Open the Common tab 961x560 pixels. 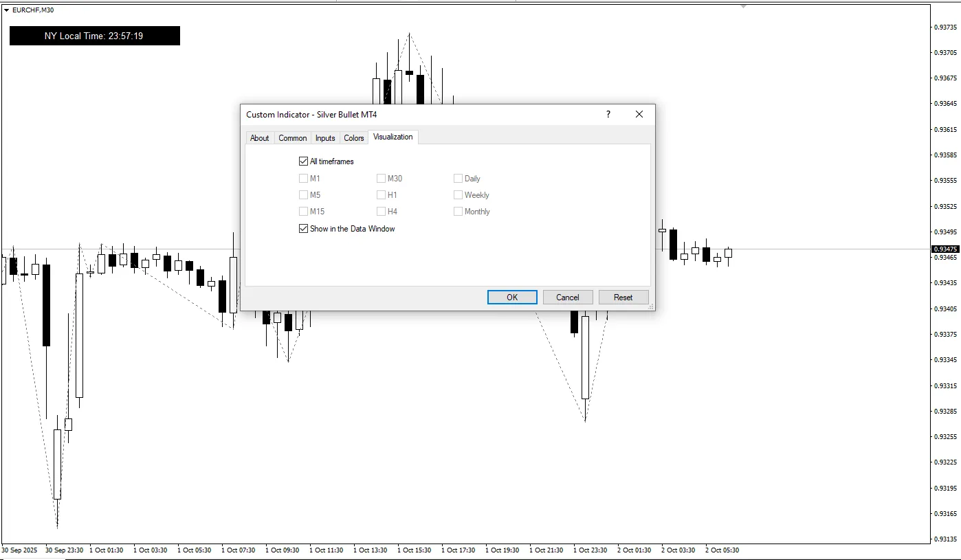(292, 138)
